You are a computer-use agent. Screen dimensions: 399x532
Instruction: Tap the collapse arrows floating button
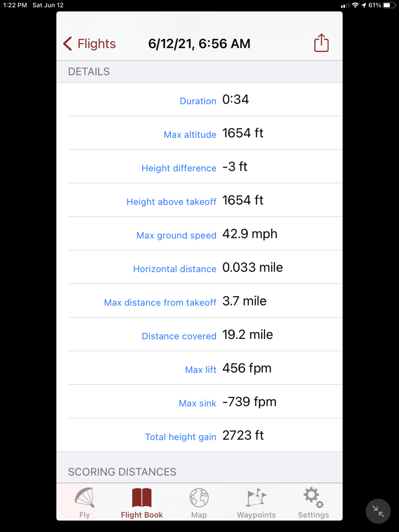tap(378, 511)
